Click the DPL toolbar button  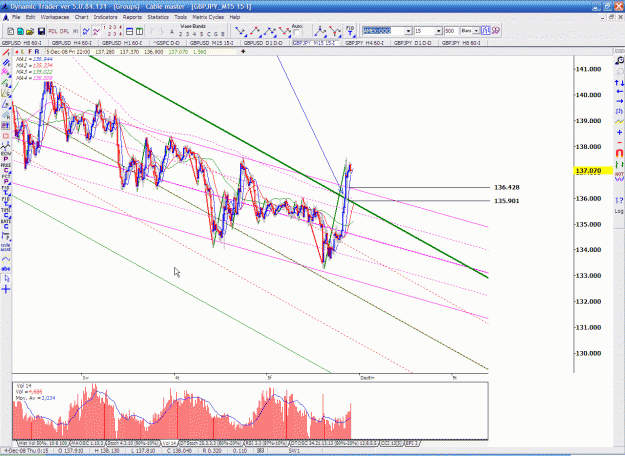click(x=64, y=31)
